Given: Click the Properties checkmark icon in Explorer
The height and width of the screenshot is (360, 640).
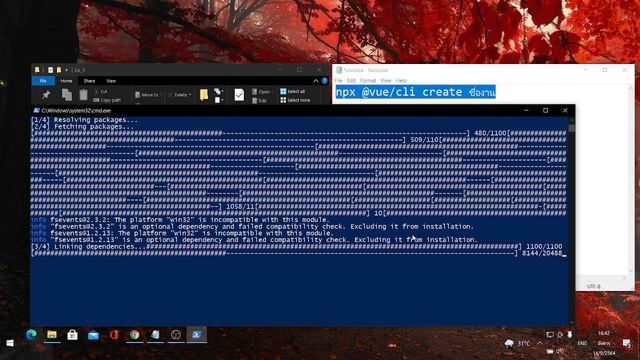Looking at the screenshot, I should click(x=239, y=95).
